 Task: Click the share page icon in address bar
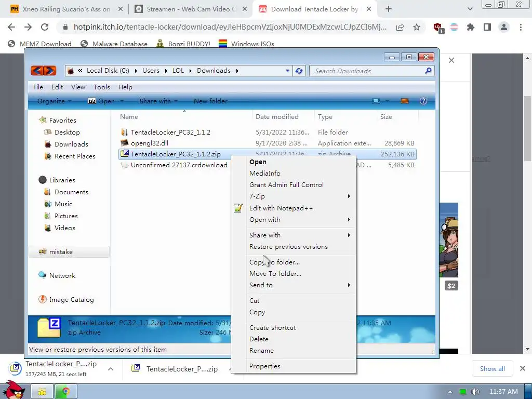pyautogui.click(x=400, y=27)
